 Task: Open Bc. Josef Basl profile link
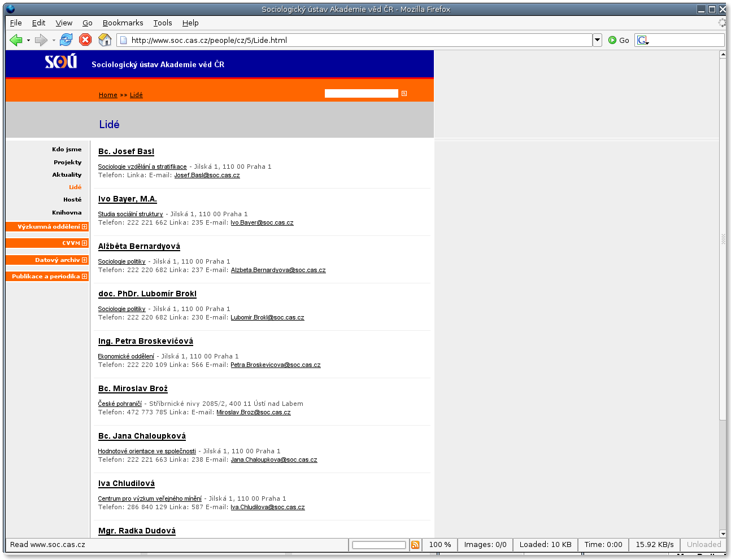pyautogui.click(x=126, y=151)
